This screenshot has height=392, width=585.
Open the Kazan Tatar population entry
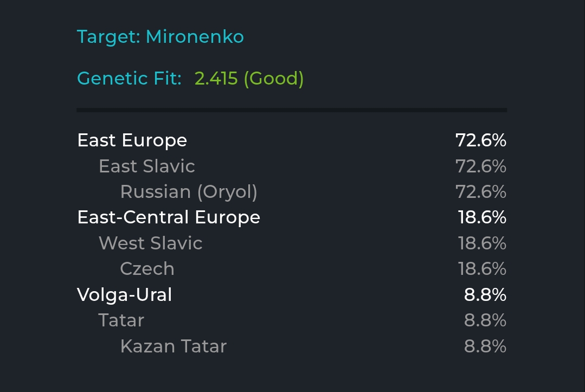(173, 346)
